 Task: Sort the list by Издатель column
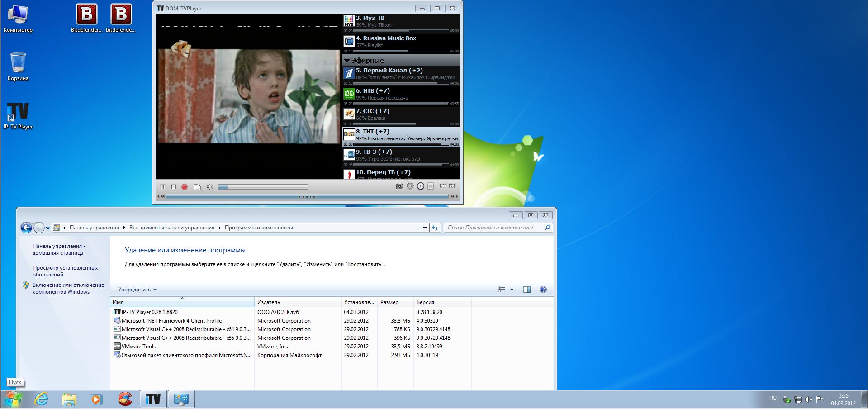(298, 302)
